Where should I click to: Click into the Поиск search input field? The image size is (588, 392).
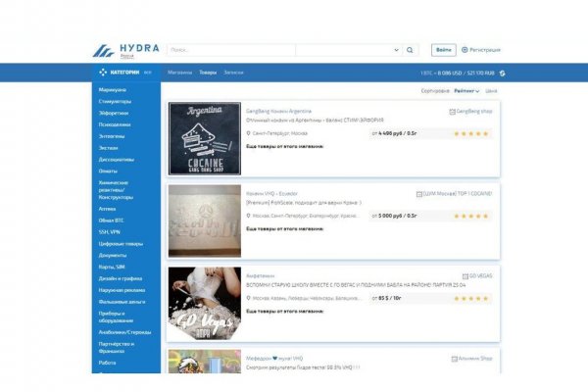[x=279, y=50]
